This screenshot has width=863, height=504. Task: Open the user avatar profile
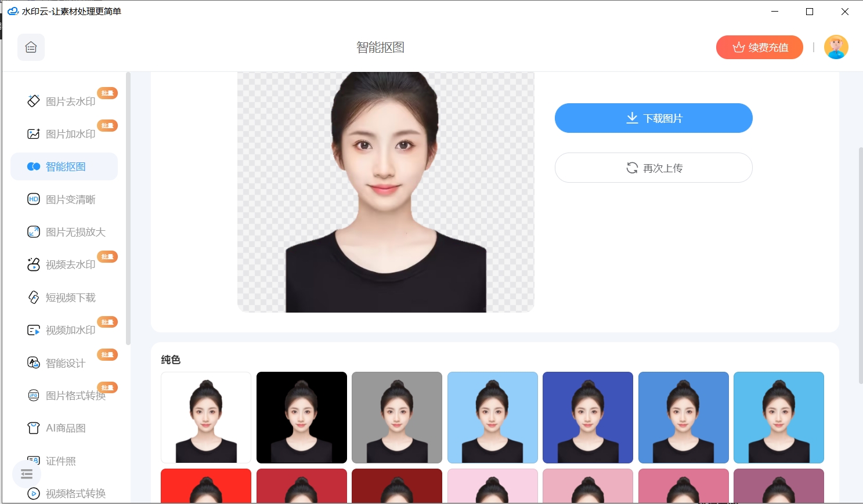(836, 47)
